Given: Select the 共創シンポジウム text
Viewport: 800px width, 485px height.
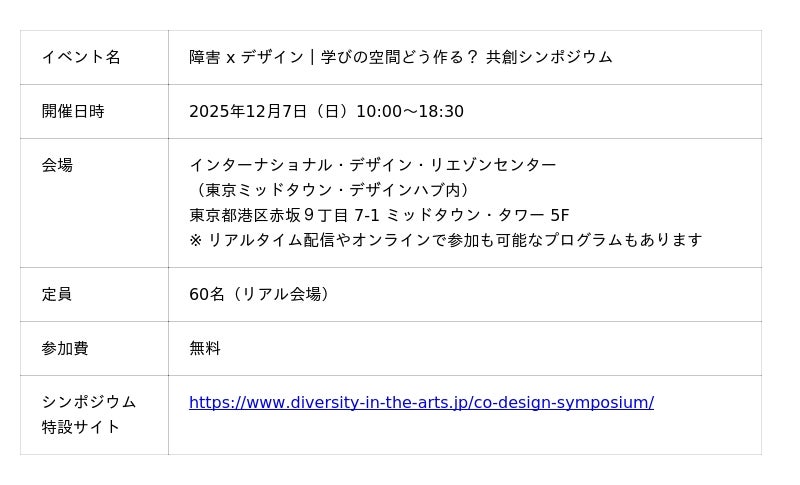Looking at the screenshot, I should (x=549, y=57).
